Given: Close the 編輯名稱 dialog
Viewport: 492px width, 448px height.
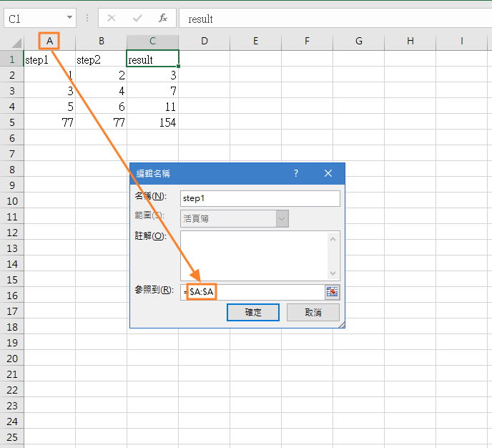Looking at the screenshot, I should tap(328, 173).
